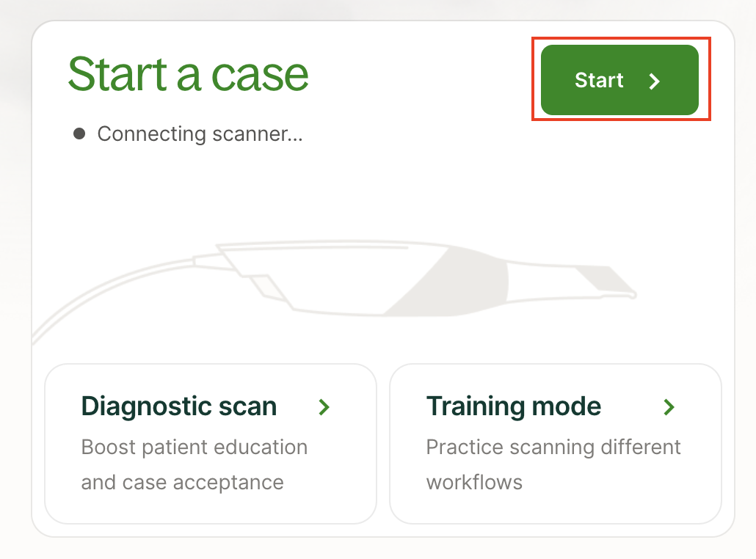The width and height of the screenshot is (756, 559).
Task: Select the "Diagnostic scan" title text
Action: [179, 406]
